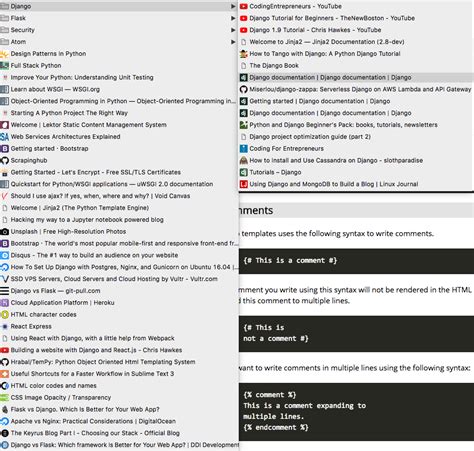Click the Vultr icon beside SSD VPS Servers
The height and width of the screenshot is (451, 474).
pos(4,279)
